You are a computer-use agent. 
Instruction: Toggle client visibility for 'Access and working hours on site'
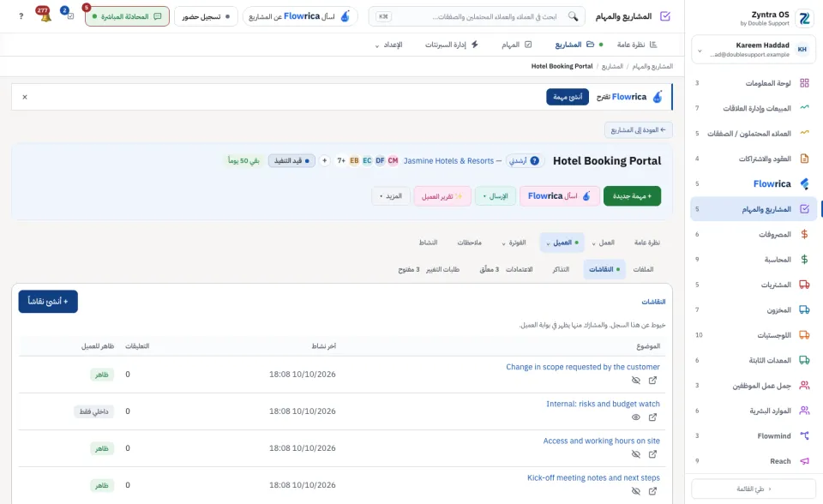(x=635, y=454)
